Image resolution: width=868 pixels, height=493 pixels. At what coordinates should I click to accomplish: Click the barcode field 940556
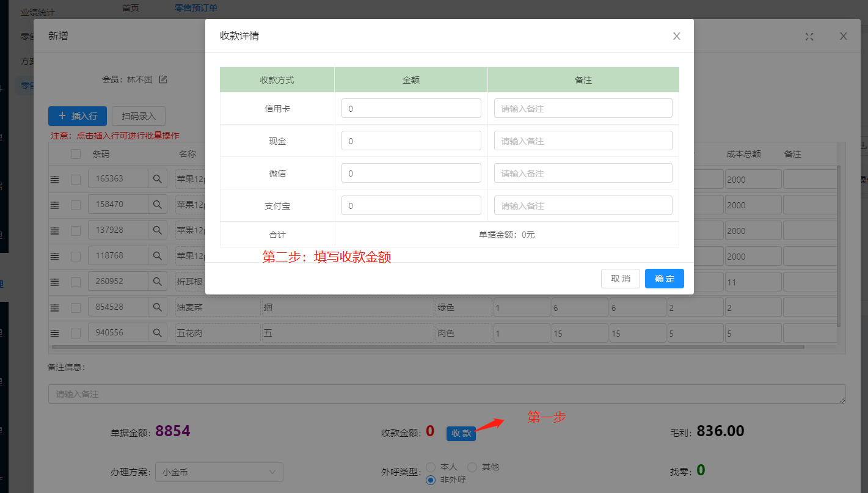click(119, 333)
